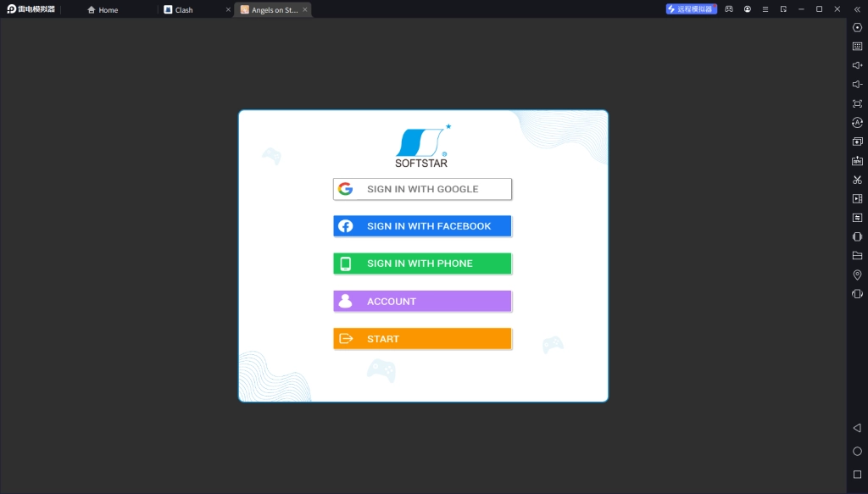Minimize the emulator window
This screenshot has height=494, width=868.
tap(801, 9)
